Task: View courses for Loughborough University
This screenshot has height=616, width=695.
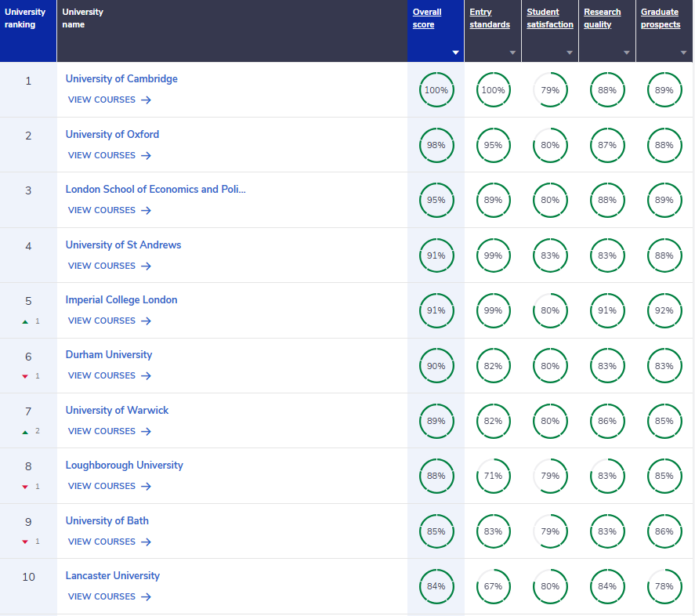Action: (110, 486)
